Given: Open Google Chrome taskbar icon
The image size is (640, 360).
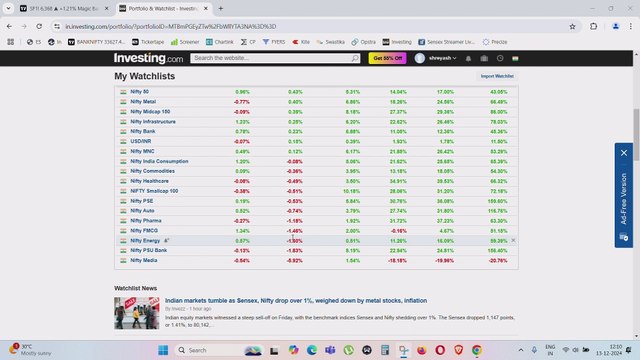Looking at the screenshot, I should [x=477, y=350].
